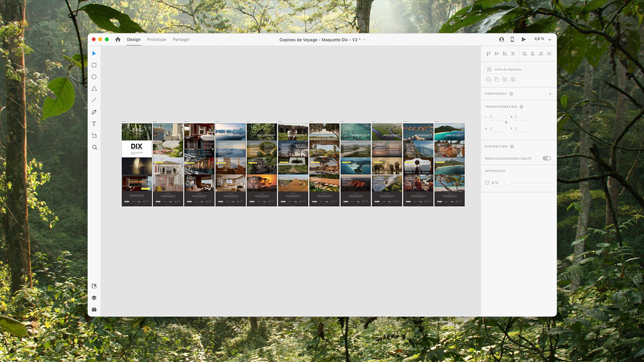Open the Libraries panel icon
644x362 pixels.
[94, 286]
